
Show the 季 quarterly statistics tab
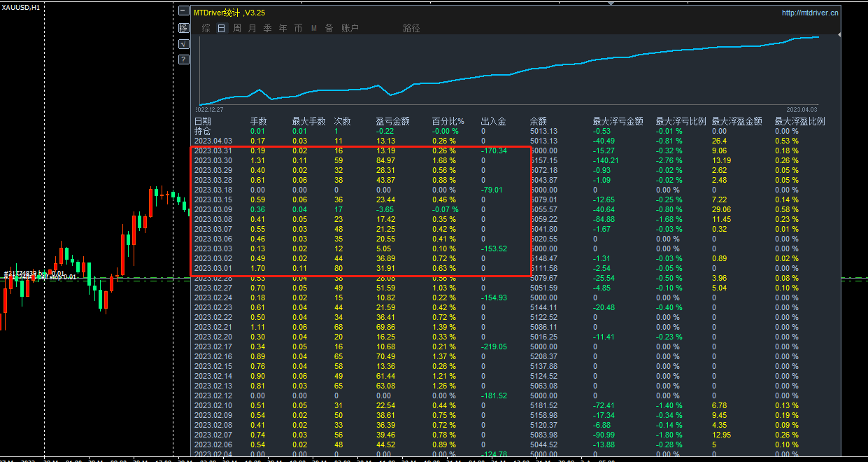pyautogui.click(x=267, y=29)
